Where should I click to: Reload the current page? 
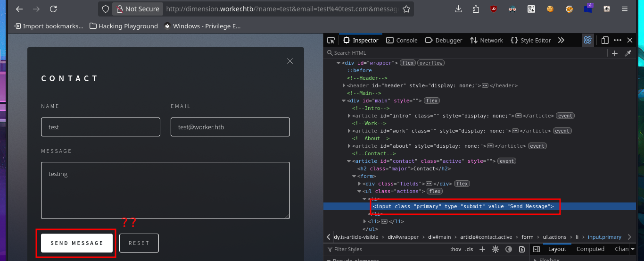[53, 9]
